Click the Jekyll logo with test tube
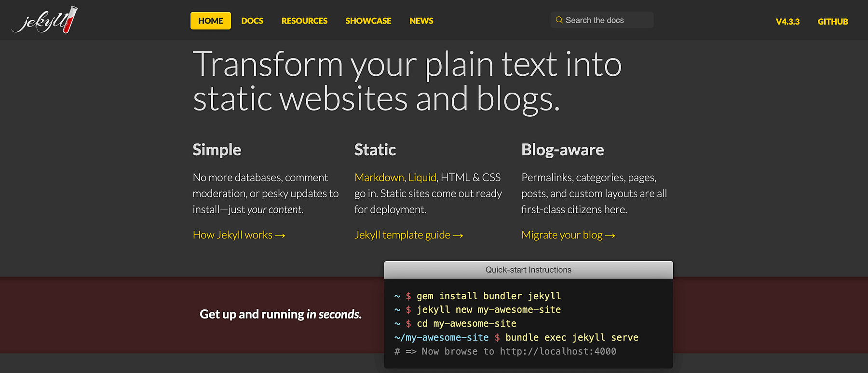 pos(45,20)
